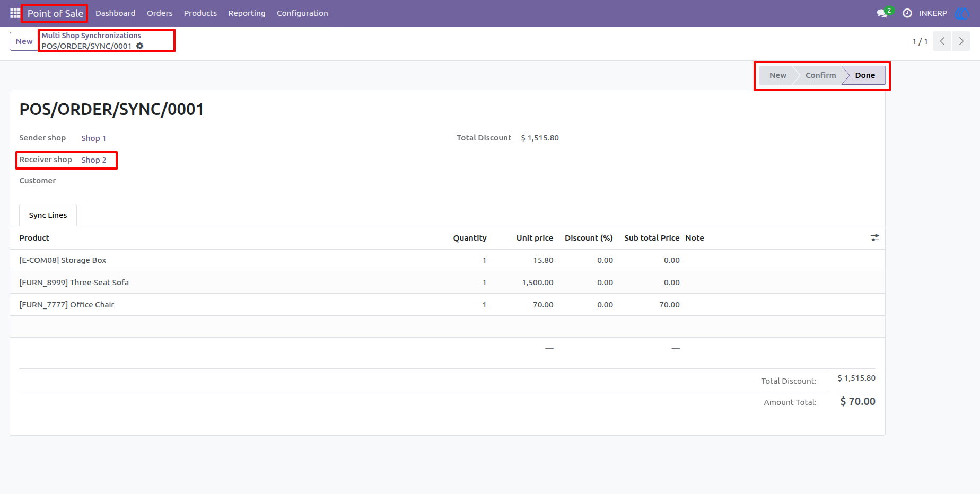The image size is (980, 494).
Task: Go to previous record arrow
Action: tap(942, 41)
